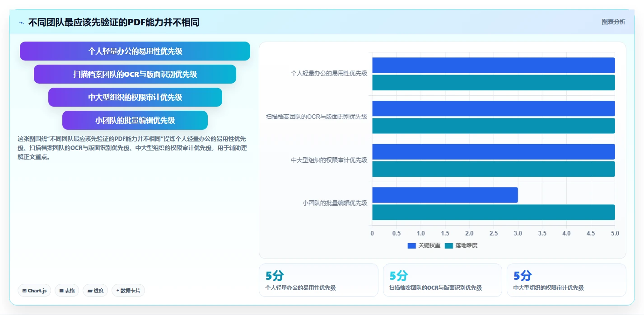The height and width of the screenshot is (315, 644).
Task: Click the 关键权重 bar for 小团队的批量编辑优先级
Action: 445,195
